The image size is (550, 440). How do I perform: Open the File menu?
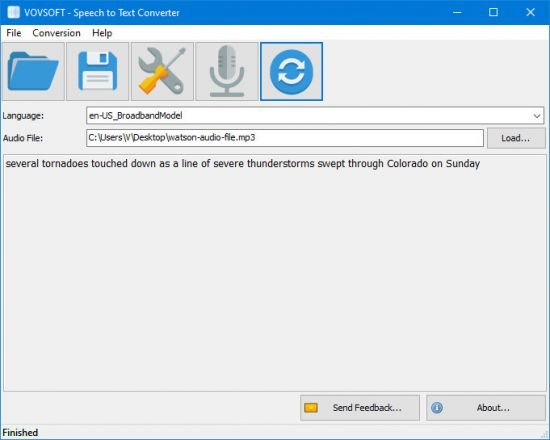pos(14,33)
